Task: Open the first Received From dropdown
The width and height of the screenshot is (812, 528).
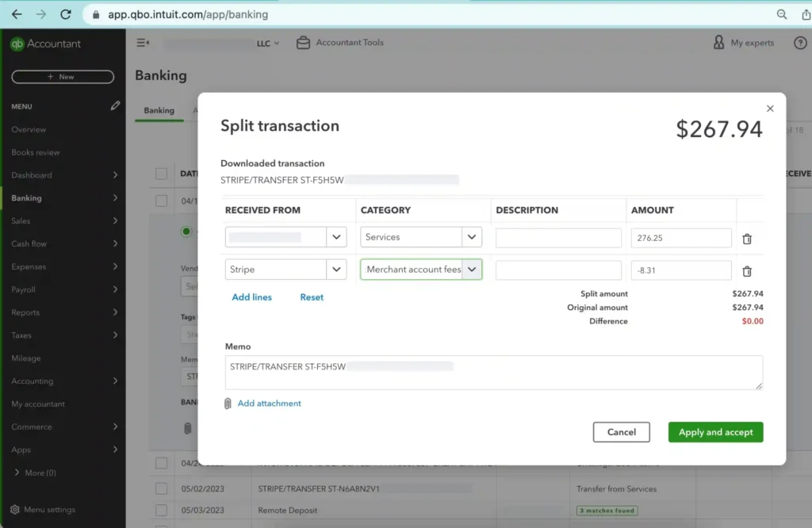Action: click(336, 237)
